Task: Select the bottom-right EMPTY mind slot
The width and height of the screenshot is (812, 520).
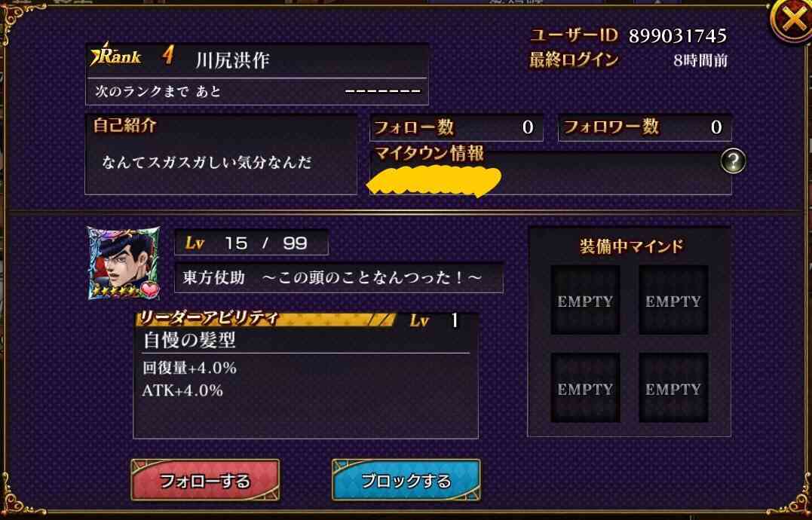Action: pyautogui.click(x=673, y=387)
